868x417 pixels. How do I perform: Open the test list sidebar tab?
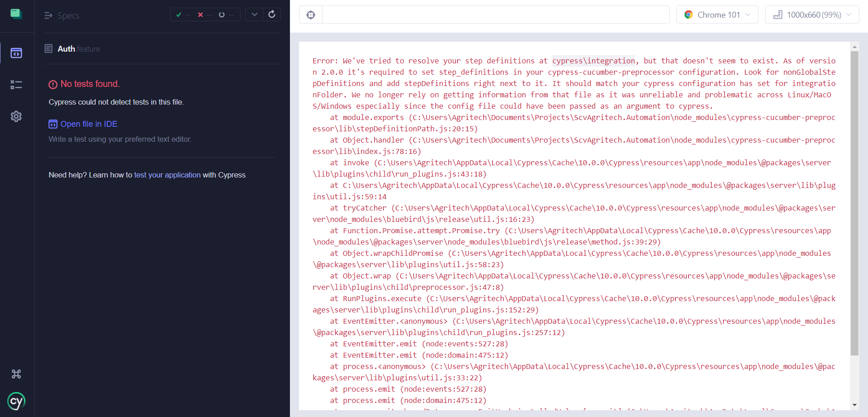click(16, 85)
